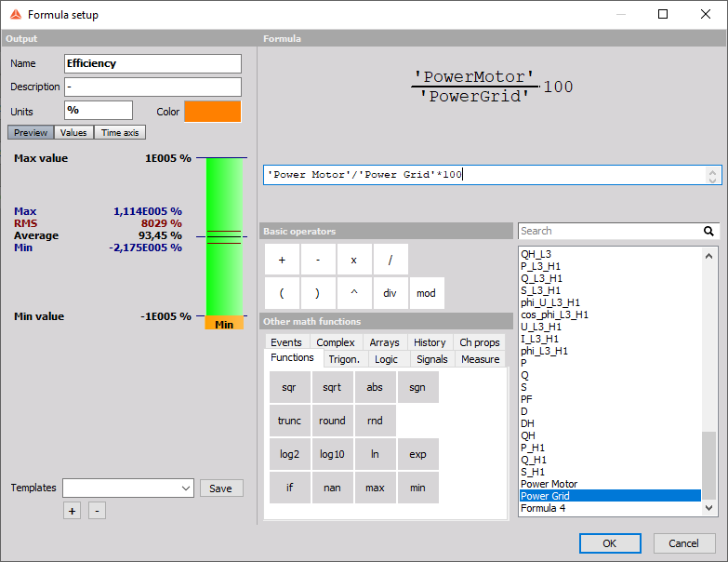Insert the sgn function
The height and width of the screenshot is (562, 728).
click(x=417, y=387)
